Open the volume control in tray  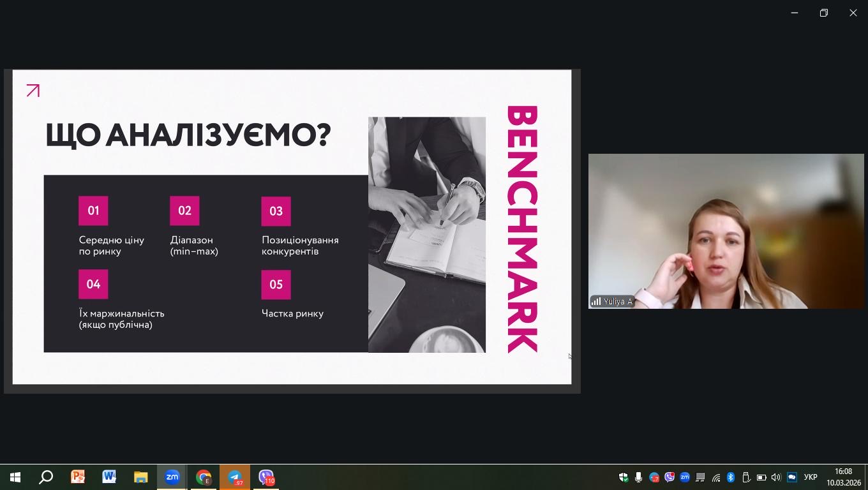[776, 477]
